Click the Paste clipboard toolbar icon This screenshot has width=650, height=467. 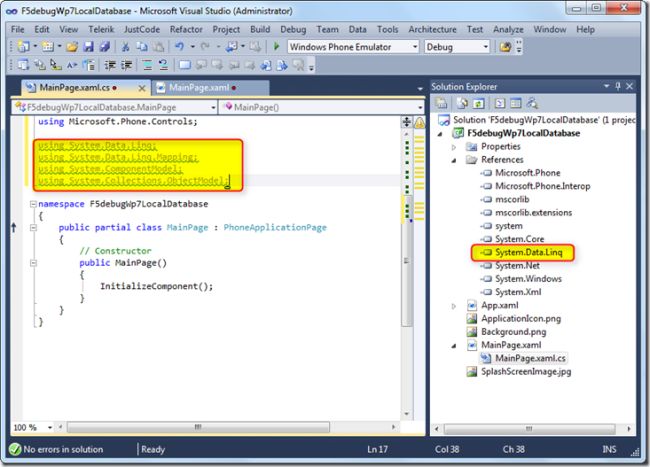(x=158, y=47)
